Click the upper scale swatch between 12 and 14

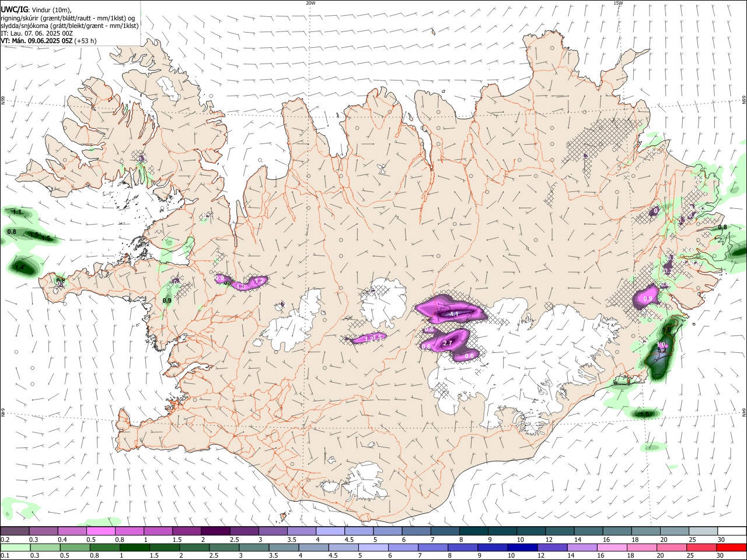coord(560,531)
